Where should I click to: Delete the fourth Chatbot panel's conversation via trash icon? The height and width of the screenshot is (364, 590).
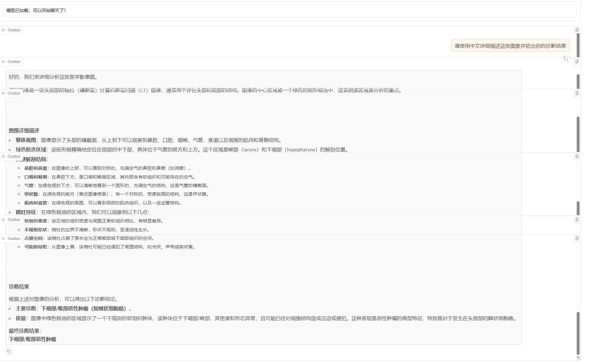[x=577, y=156]
